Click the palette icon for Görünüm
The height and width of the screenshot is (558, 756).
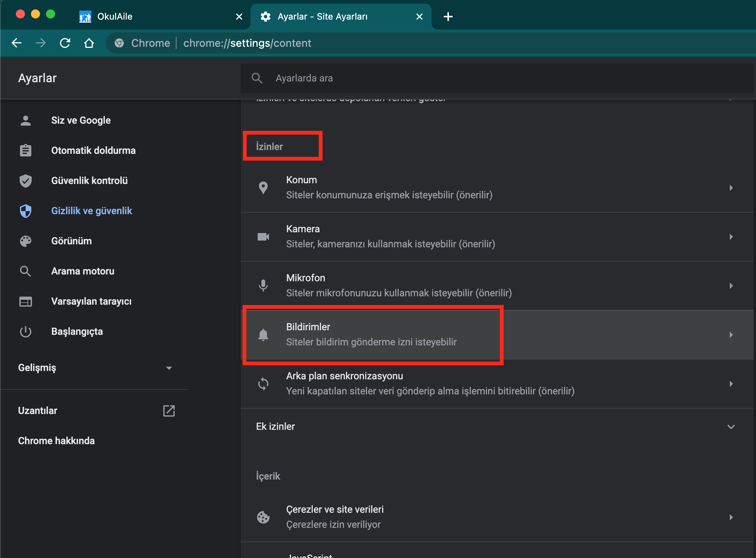click(26, 241)
